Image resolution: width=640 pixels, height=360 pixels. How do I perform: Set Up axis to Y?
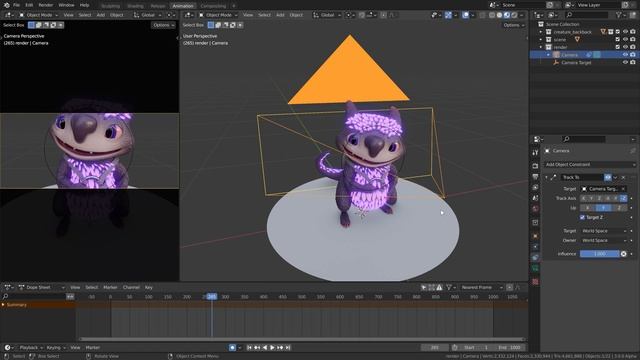coord(603,208)
